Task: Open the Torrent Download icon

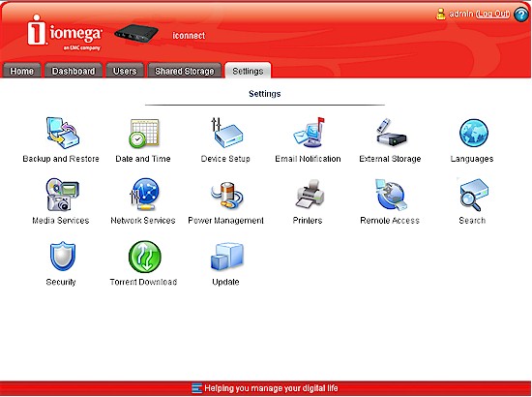Action: tap(145, 257)
